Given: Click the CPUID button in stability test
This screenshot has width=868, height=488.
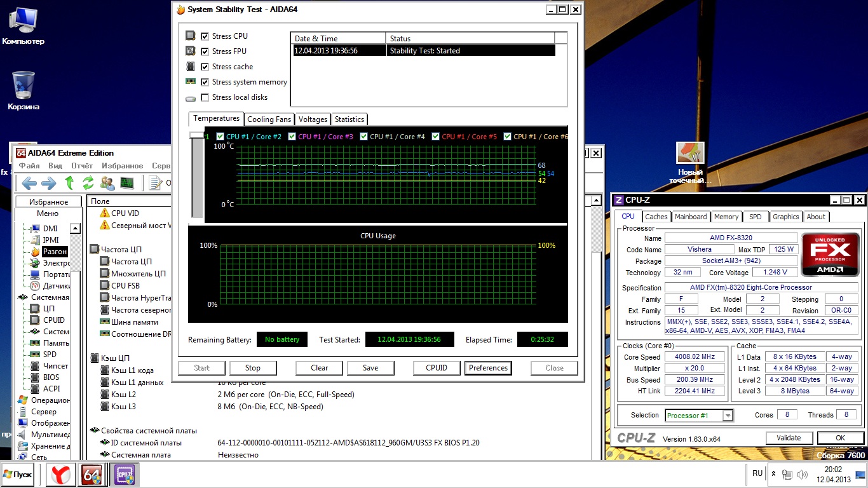Looking at the screenshot, I should pos(437,368).
